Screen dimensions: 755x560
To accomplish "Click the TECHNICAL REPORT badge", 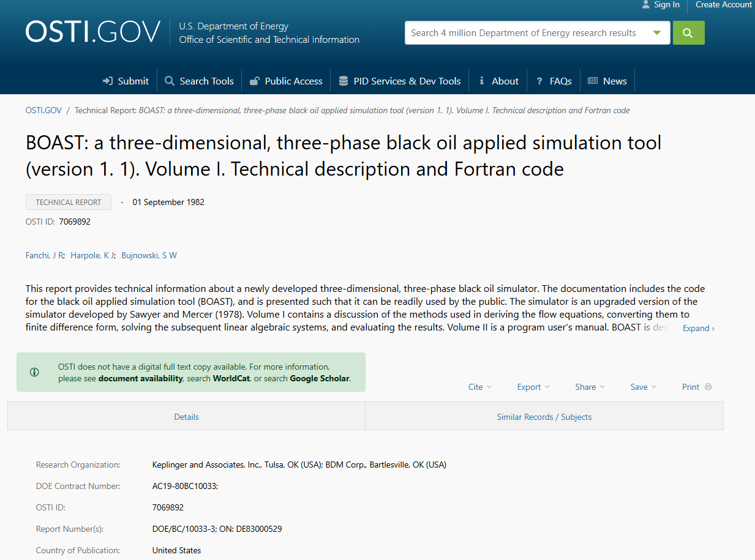I will click(69, 203).
